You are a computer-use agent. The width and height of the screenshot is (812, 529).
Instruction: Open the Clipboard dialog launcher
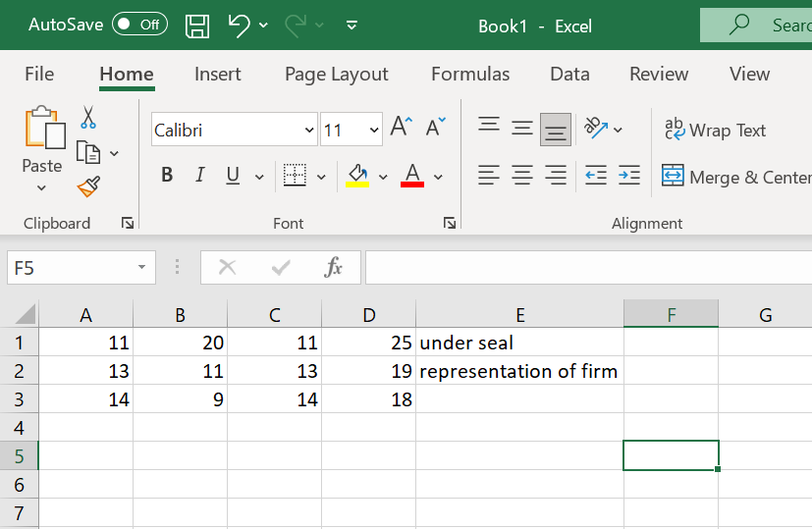(128, 223)
